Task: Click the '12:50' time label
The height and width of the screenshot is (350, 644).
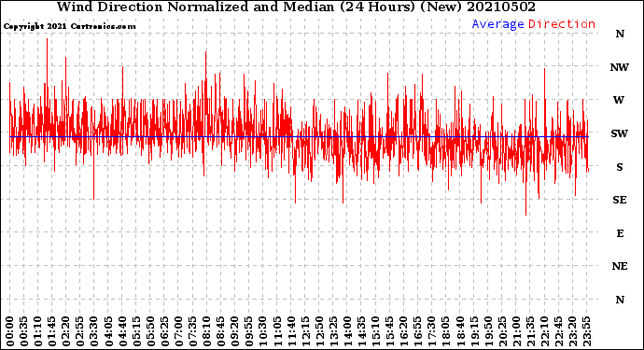Action: (x=319, y=331)
